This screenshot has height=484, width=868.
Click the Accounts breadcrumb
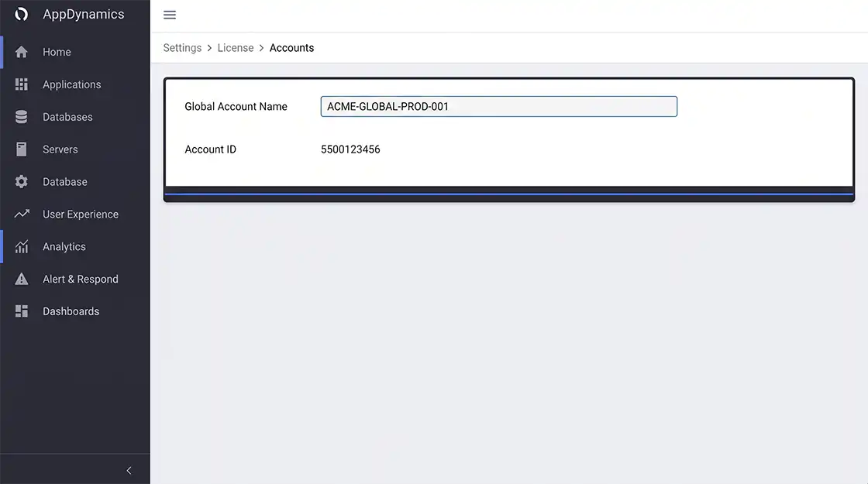pos(291,48)
